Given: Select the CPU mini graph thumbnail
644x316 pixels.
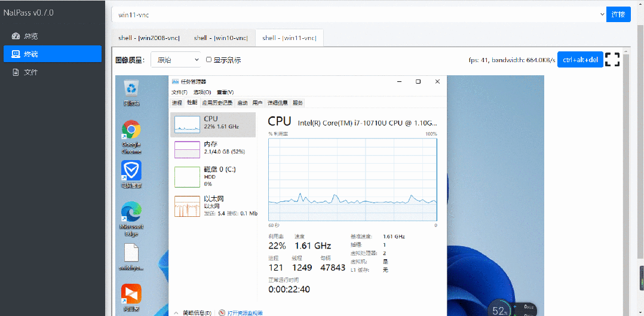Looking at the screenshot, I should [x=186, y=124].
